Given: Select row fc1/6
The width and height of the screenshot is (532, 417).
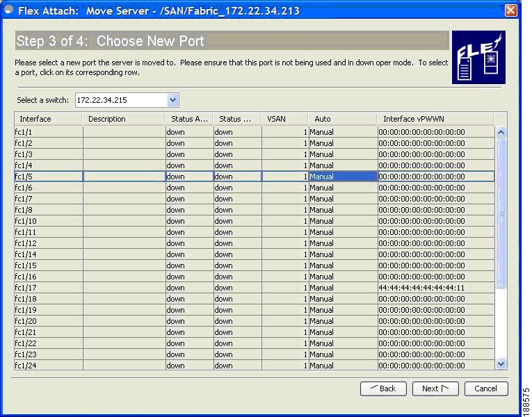Looking at the screenshot, I should (x=255, y=188).
